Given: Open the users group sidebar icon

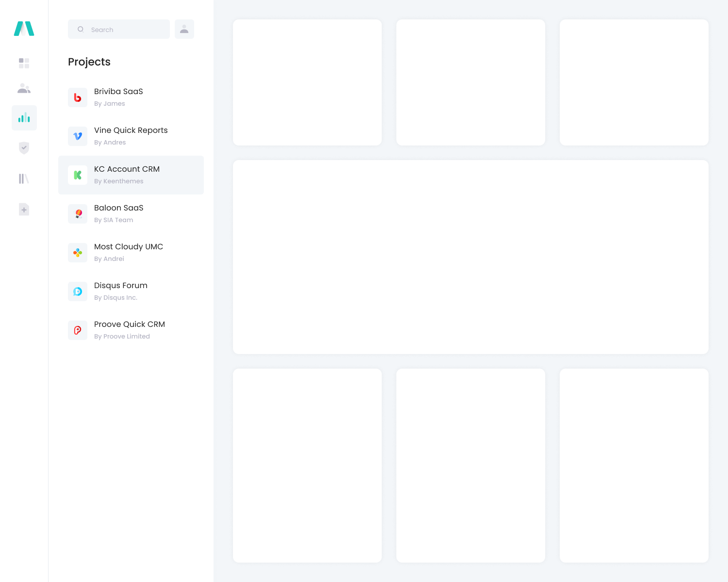Looking at the screenshot, I should tap(24, 88).
